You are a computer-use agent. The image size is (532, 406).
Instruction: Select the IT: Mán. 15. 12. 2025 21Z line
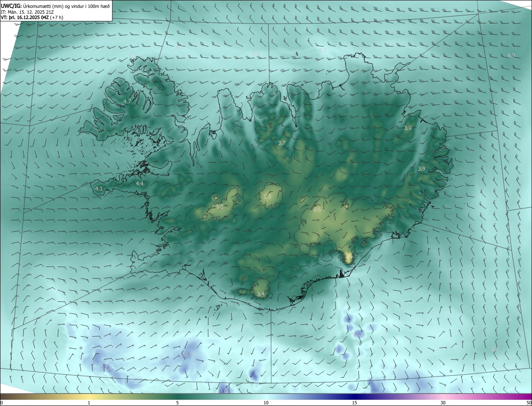(x=27, y=12)
